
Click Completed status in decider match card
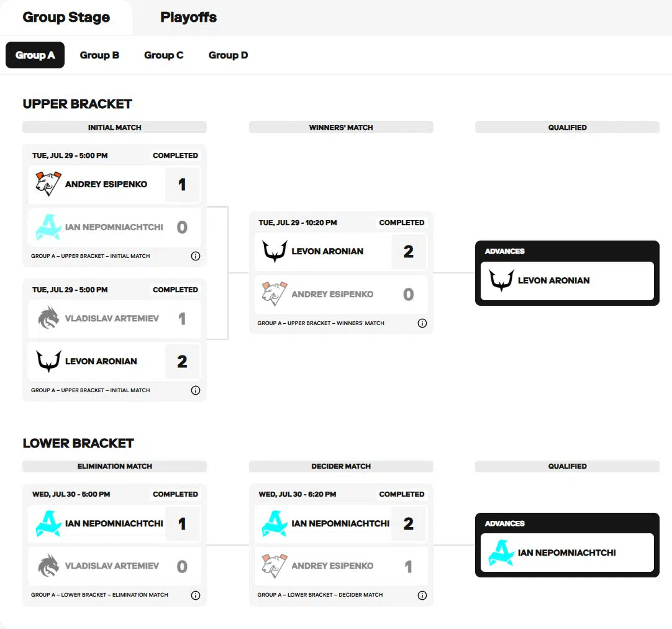click(402, 494)
